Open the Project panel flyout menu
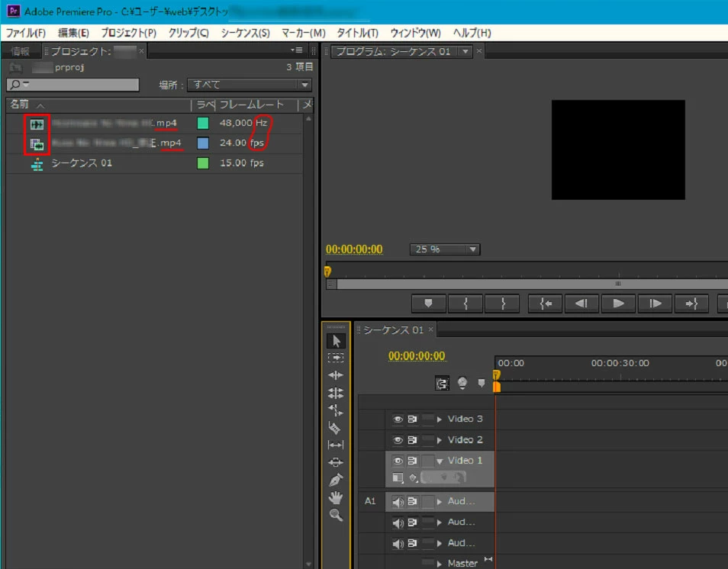This screenshot has width=728, height=569. (297, 50)
